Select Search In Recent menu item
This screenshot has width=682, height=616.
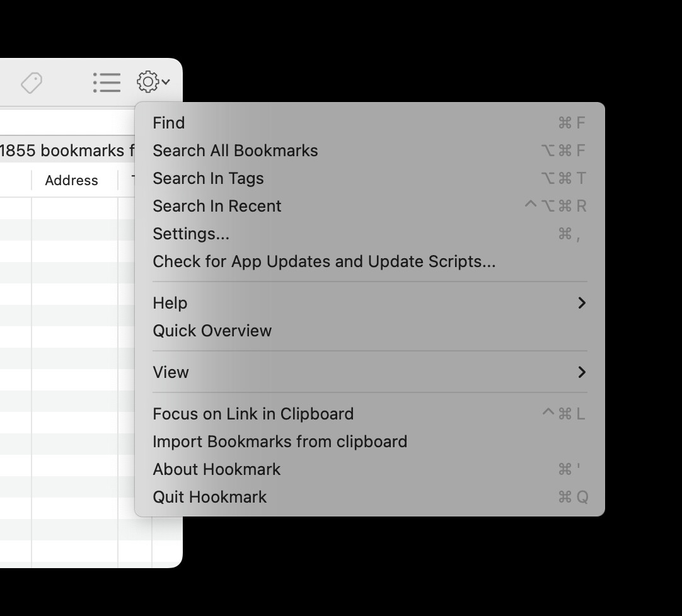pos(217,206)
